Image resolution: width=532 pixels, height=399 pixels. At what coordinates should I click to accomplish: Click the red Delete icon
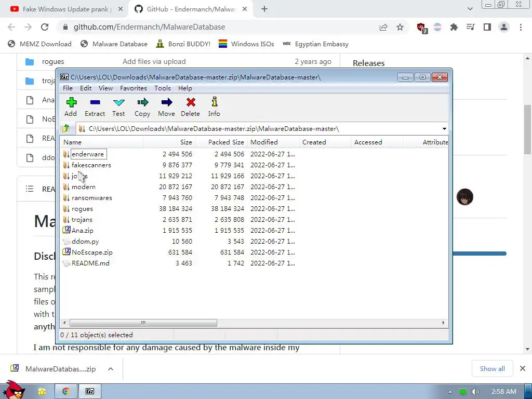pyautogui.click(x=190, y=107)
